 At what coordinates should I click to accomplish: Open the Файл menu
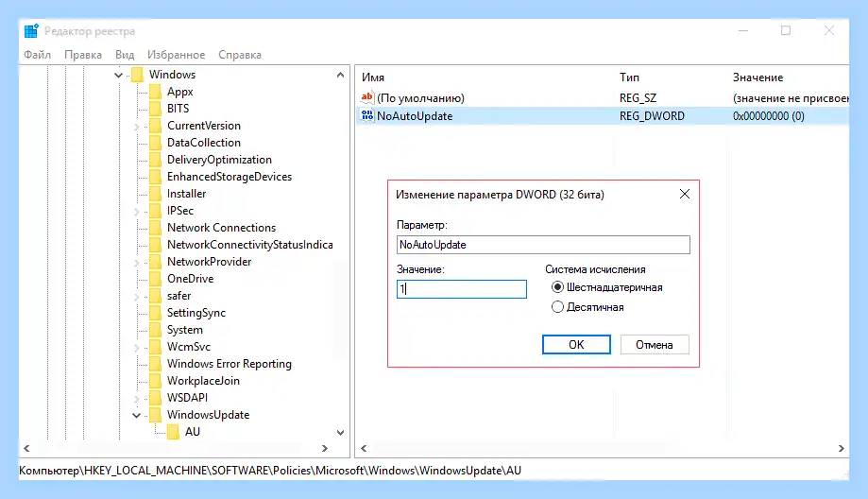pos(37,55)
